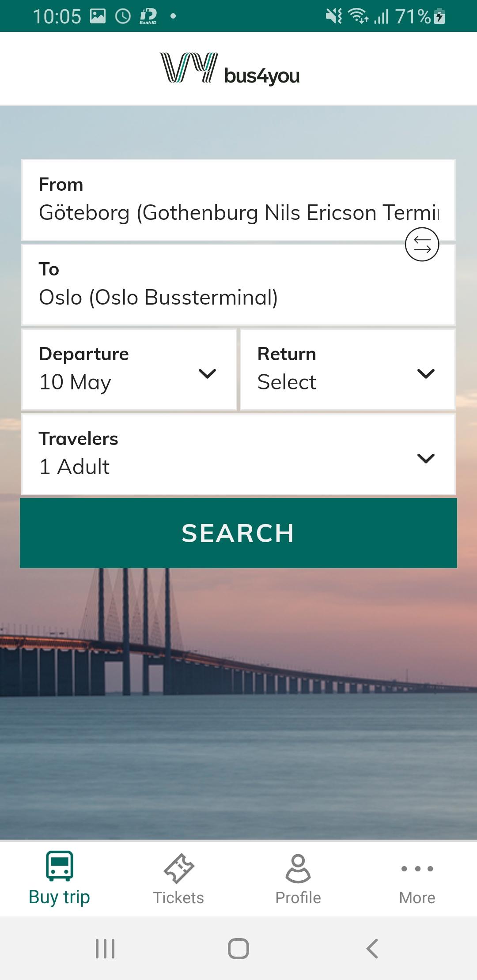Expand the Departure date chevron

[207, 373]
